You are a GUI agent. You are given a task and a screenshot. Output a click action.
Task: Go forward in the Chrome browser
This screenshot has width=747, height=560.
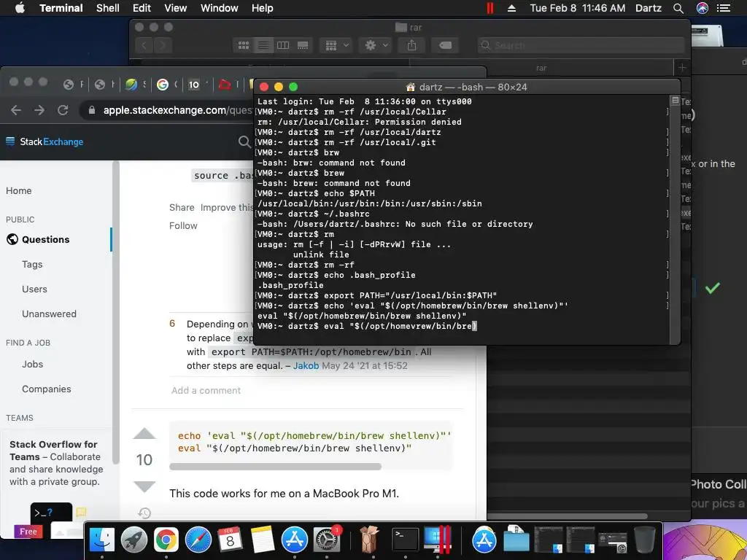coord(39,111)
